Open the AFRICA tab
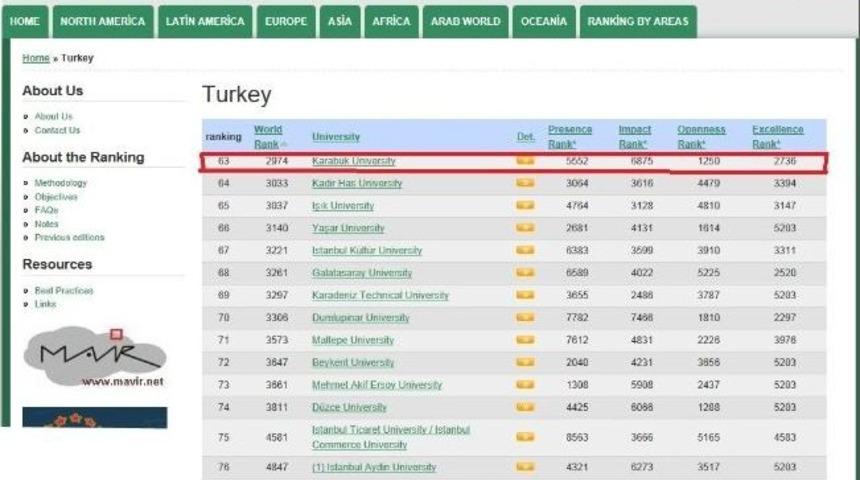The image size is (860, 480). 391,21
